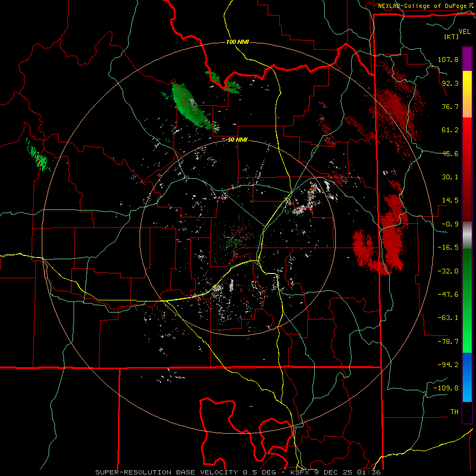Screen dimensions: 476x476
Task: Click the blue segment of the color bar
Action: click(467, 377)
